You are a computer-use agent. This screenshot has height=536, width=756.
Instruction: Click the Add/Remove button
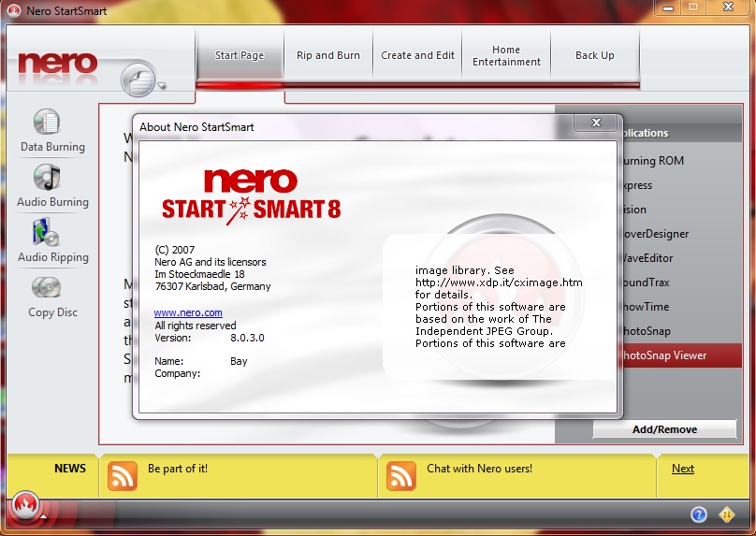pyautogui.click(x=664, y=429)
